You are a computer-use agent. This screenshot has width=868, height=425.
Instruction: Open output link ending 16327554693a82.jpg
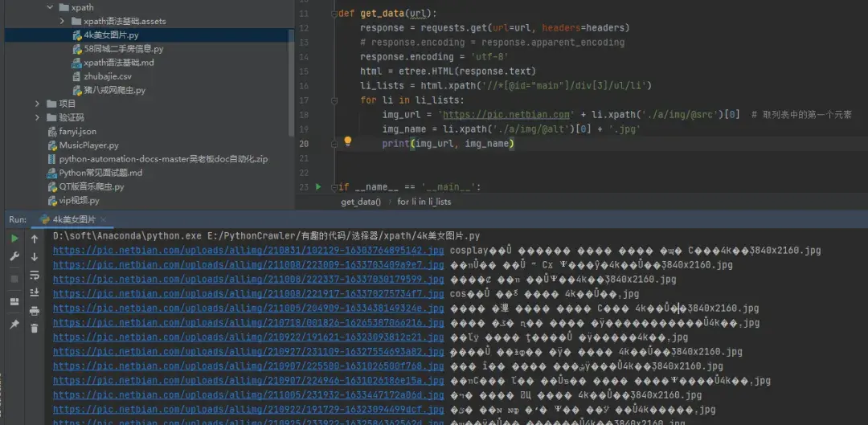(x=248, y=351)
